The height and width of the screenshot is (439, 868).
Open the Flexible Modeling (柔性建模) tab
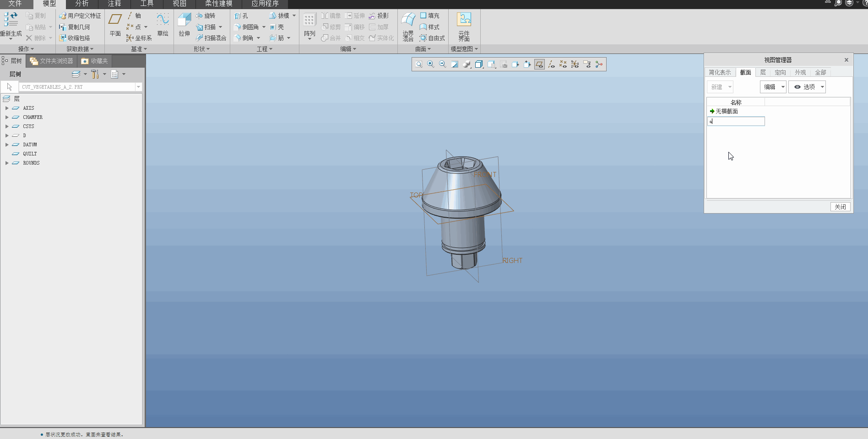(x=219, y=4)
